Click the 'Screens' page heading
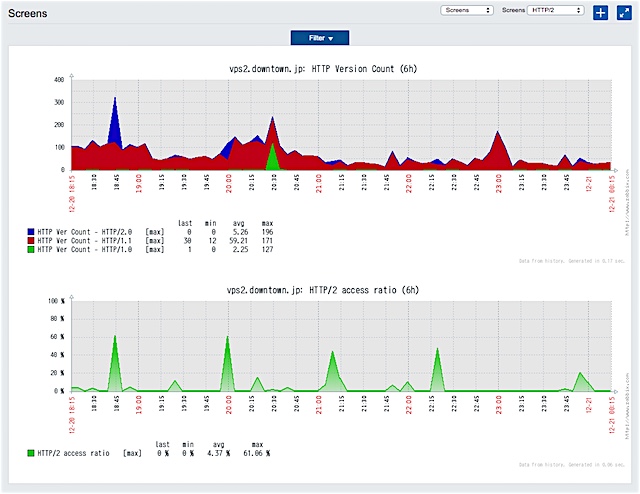This screenshot has height=494, width=640. coord(28,13)
